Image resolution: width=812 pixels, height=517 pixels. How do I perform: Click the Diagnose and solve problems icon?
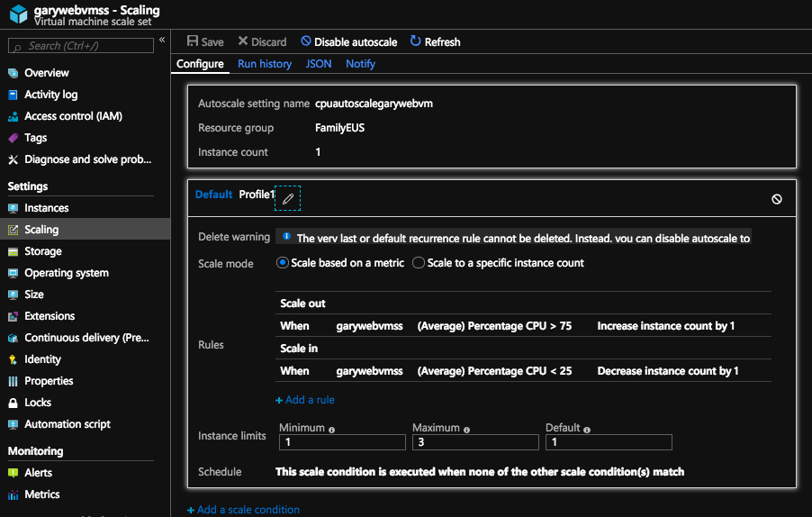(13, 159)
